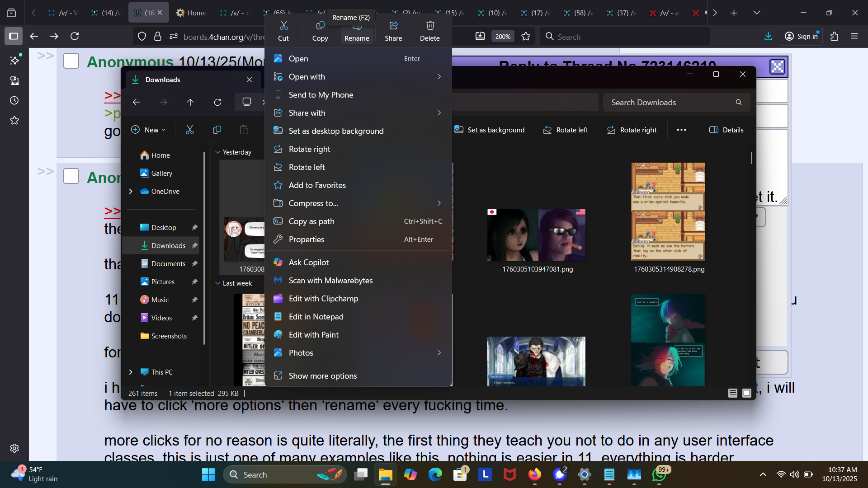868x488 pixels.
Task: Tick the first Anonymous post checkbox
Action: pos(71,61)
